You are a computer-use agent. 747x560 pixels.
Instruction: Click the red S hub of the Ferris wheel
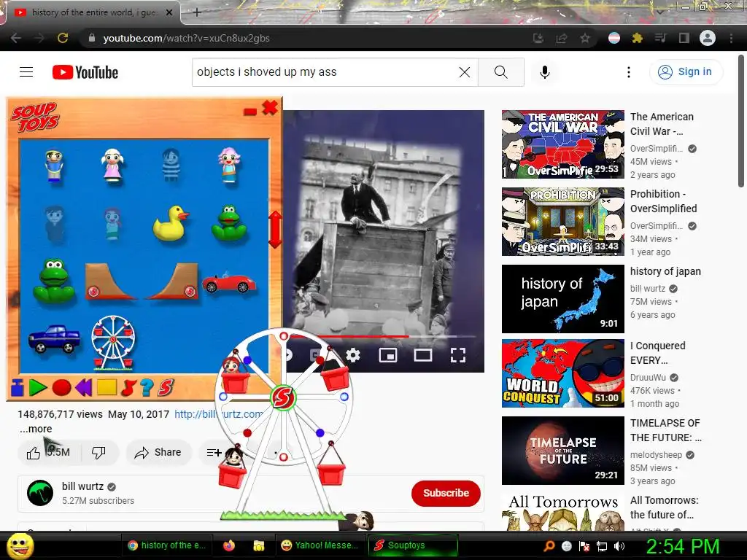pos(284,397)
